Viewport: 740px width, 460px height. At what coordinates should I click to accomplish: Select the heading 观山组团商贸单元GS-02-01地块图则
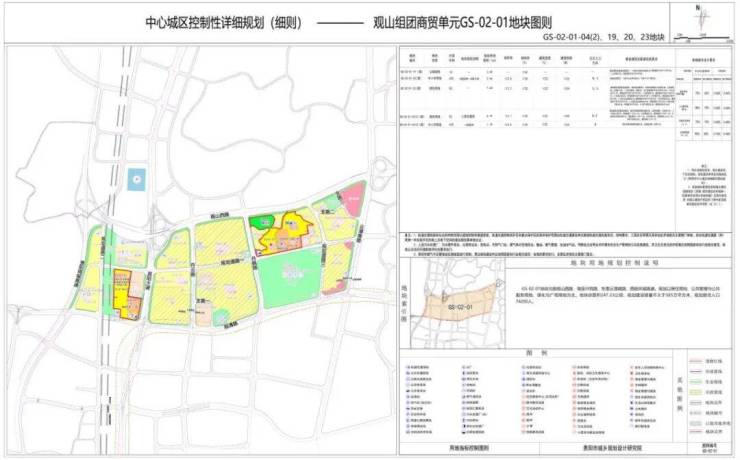coord(462,23)
